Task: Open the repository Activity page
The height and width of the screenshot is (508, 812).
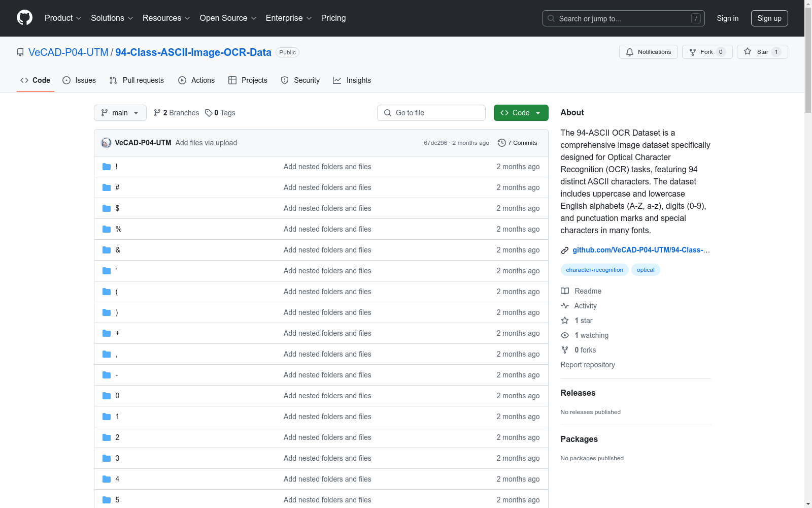Action: tap(579, 306)
